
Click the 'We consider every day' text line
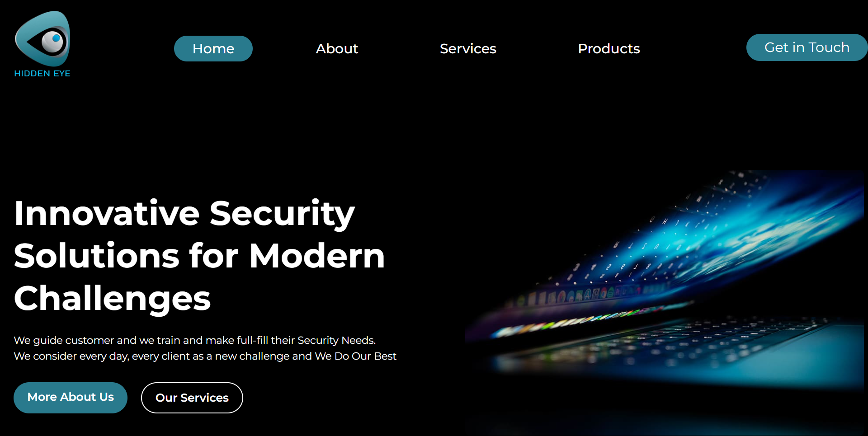(205, 356)
